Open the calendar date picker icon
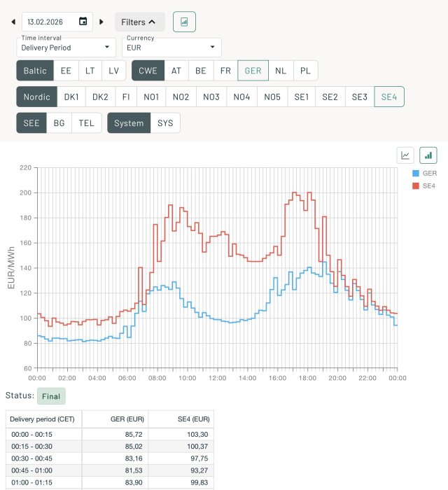Viewport: 448px width, 490px height. (83, 21)
